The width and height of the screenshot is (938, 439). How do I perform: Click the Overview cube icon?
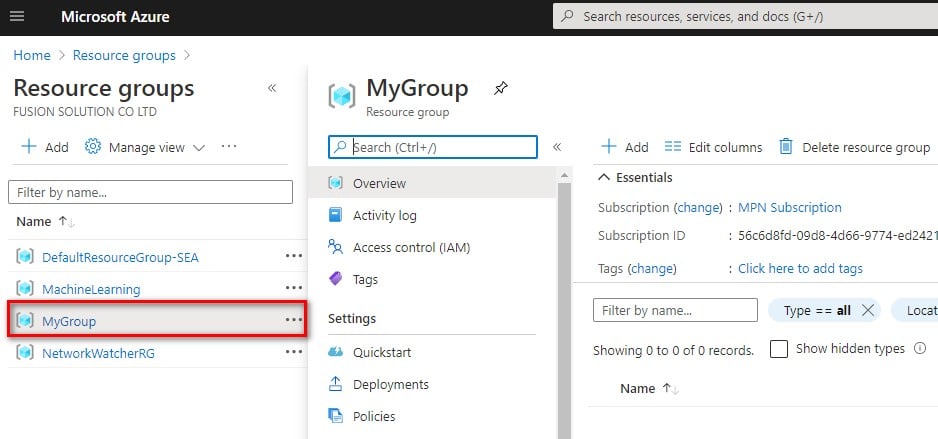pyautogui.click(x=336, y=182)
